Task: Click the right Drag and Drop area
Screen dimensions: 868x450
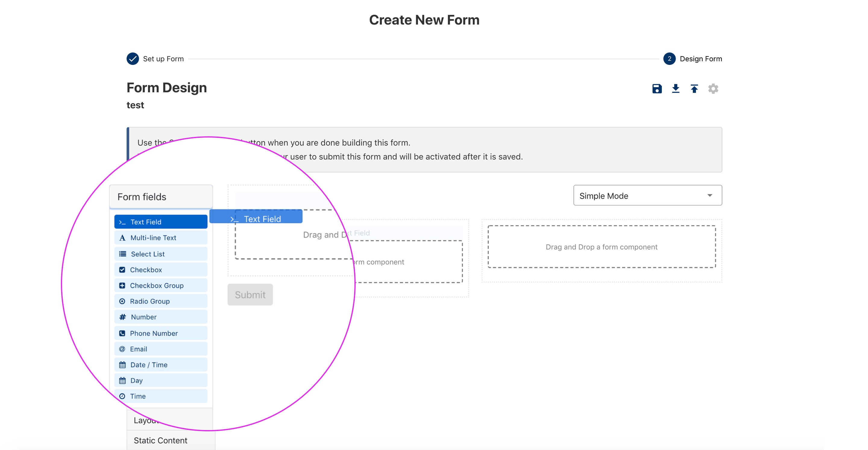Action: pos(602,247)
